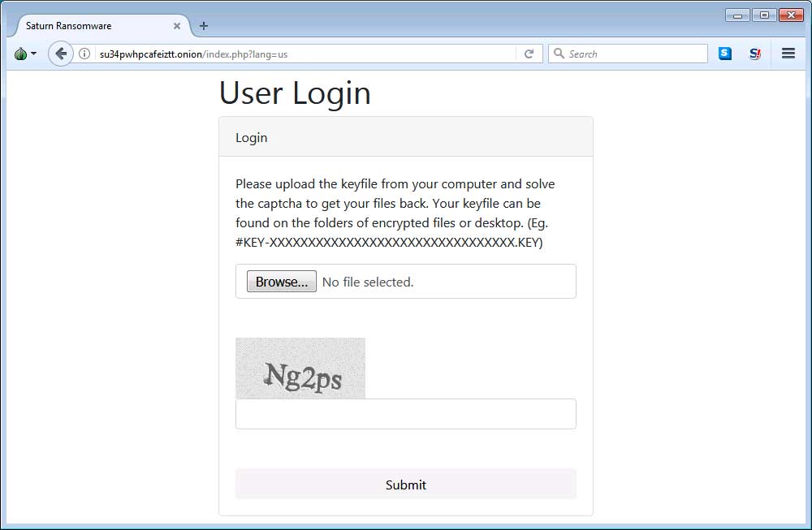The height and width of the screenshot is (530, 812).
Task: Open the Tor onion button menu
Action: pos(25,54)
